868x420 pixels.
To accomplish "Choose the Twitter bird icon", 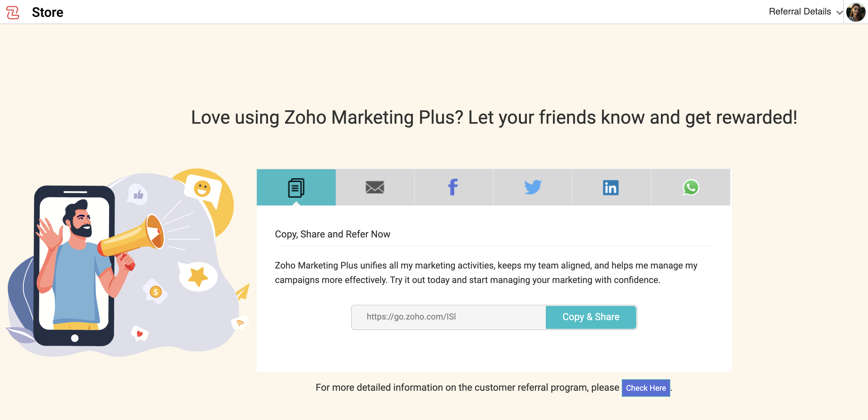I will pyautogui.click(x=533, y=188).
